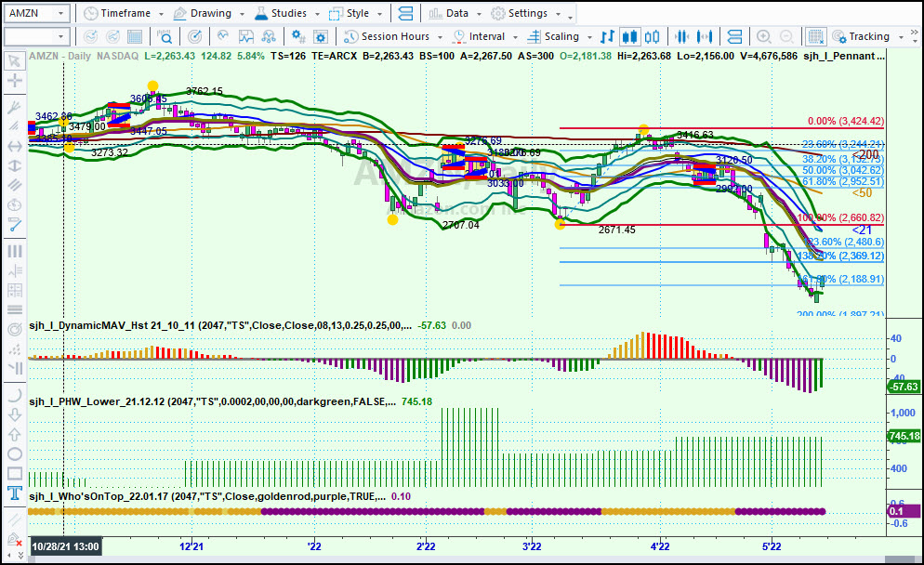924x565 pixels.
Task: Select the horizontal bars drawing tool
Action: pos(15,309)
